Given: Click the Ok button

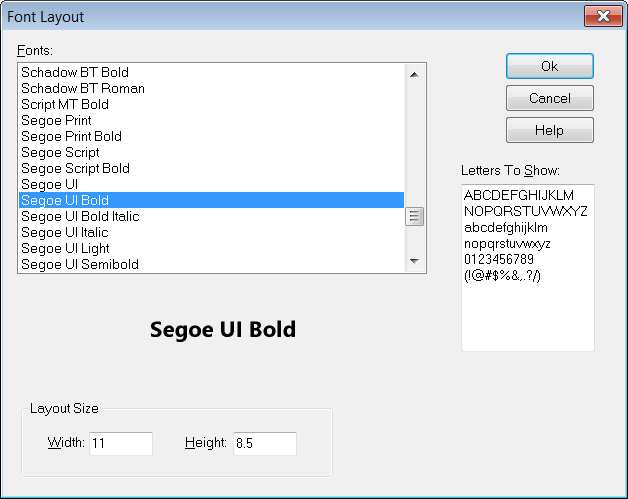Looking at the screenshot, I should click(x=549, y=66).
